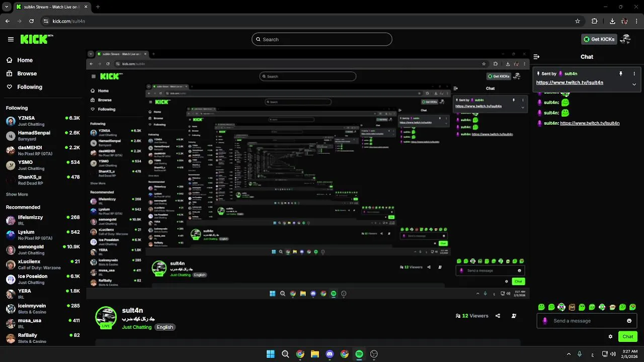Screen dimensions: 644x362
Task: Open Chrome downloads
Action: (x=612, y=21)
